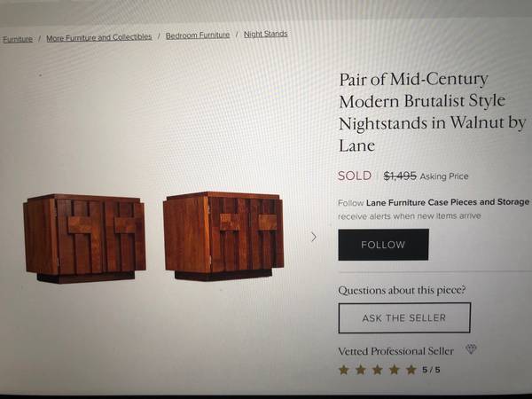Select the right nightstand product image

(x=223, y=235)
